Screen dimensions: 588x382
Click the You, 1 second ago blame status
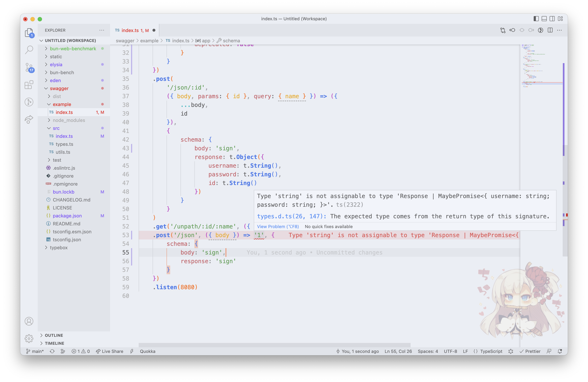pos(358,351)
